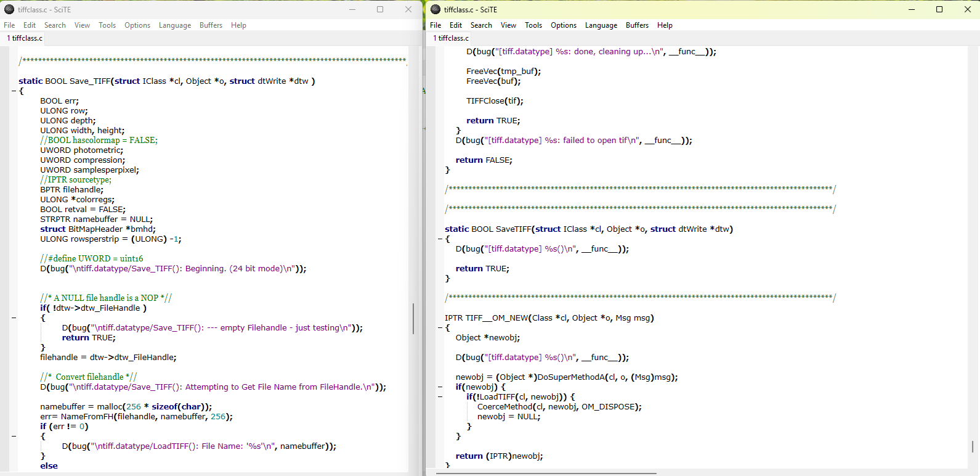
Task: Open Language menu in right SciTE window
Action: (x=601, y=25)
